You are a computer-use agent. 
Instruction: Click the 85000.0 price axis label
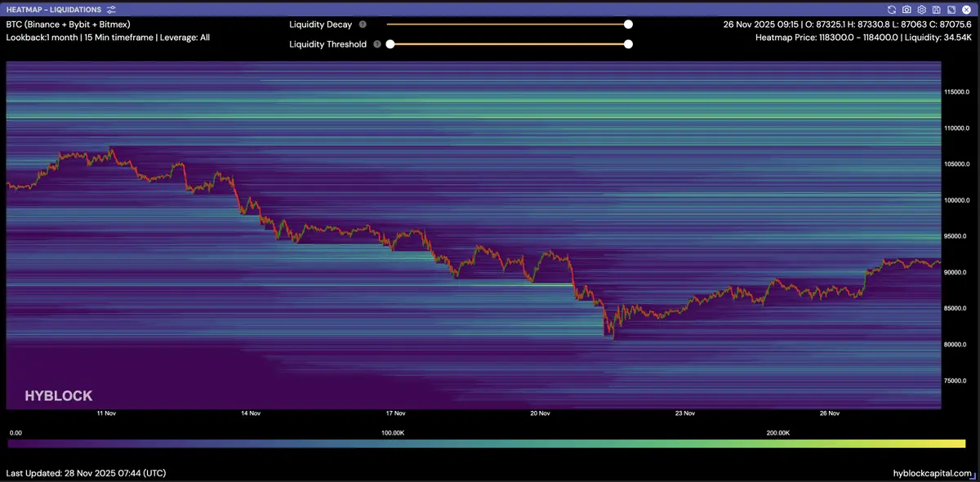tap(955, 308)
